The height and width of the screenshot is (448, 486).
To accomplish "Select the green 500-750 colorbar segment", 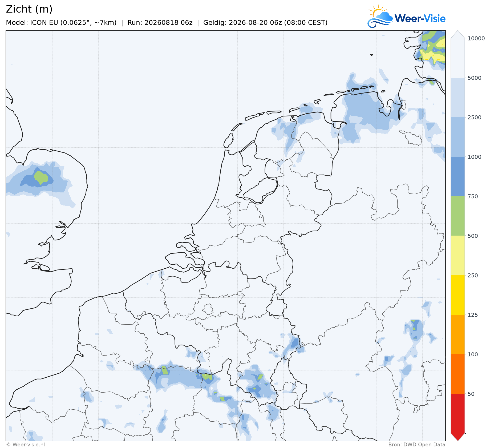I will tap(458, 216).
